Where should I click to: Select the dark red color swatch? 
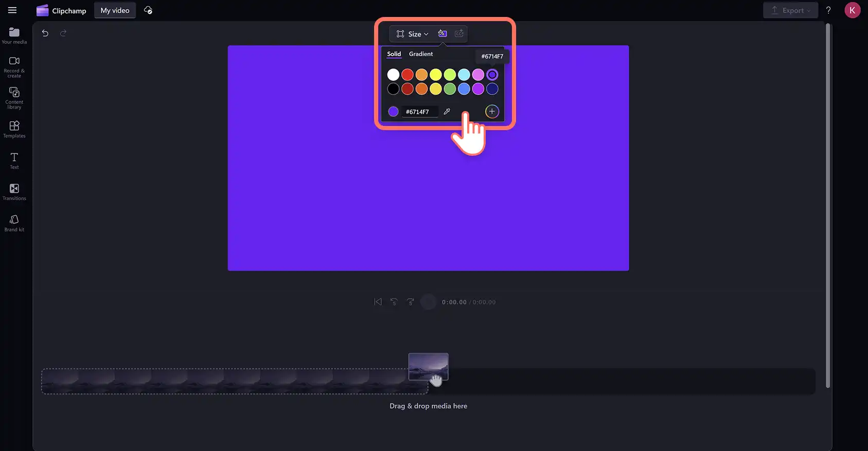(x=408, y=89)
